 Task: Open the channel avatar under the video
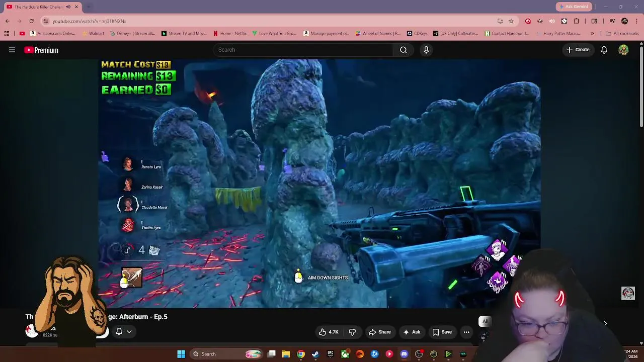point(32,331)
